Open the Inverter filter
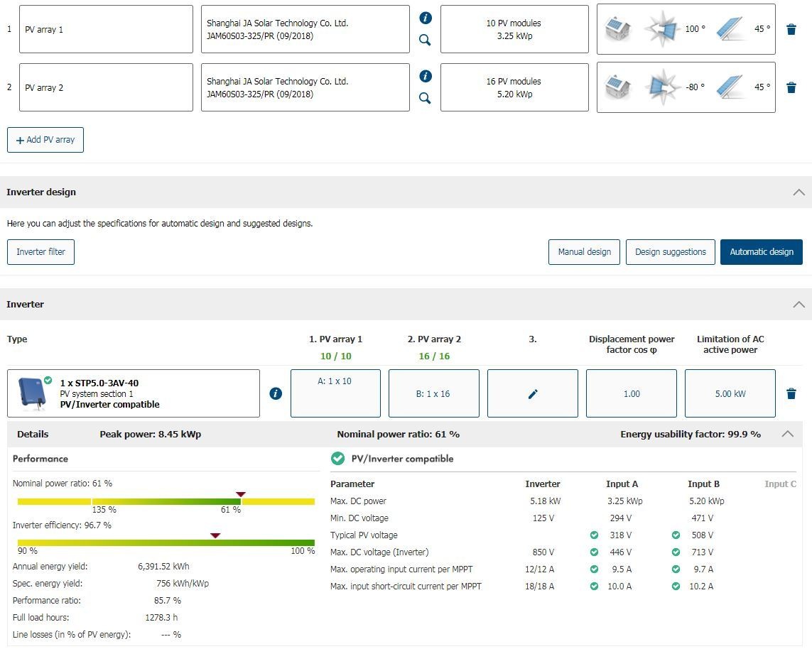The height and width of the screenshot is (649, 812). coord(40,252)
